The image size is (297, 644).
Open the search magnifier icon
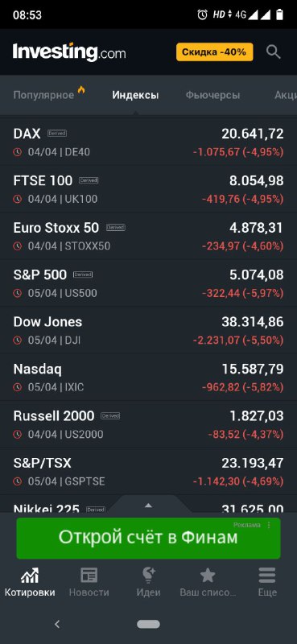pos(273,52)
